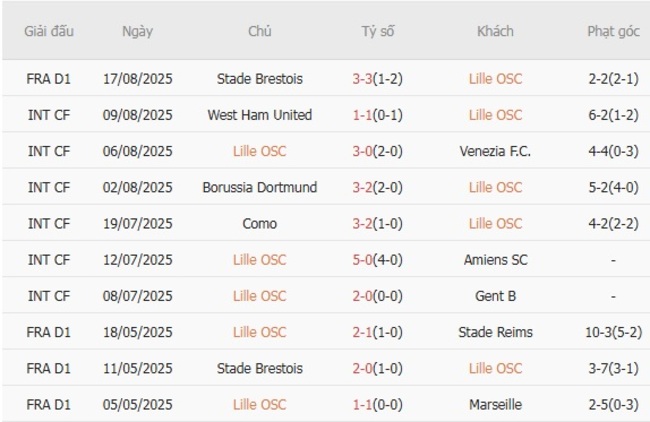Open Stade Brestois in the 11/05/2025 row
Screen dimensions: 650x422
(x=259, y=368)
